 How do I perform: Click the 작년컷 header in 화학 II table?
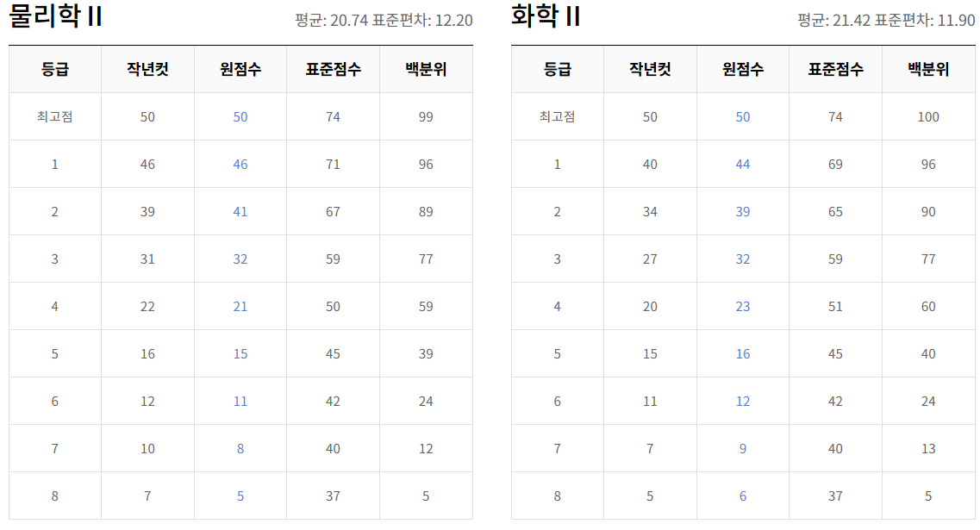650,70
